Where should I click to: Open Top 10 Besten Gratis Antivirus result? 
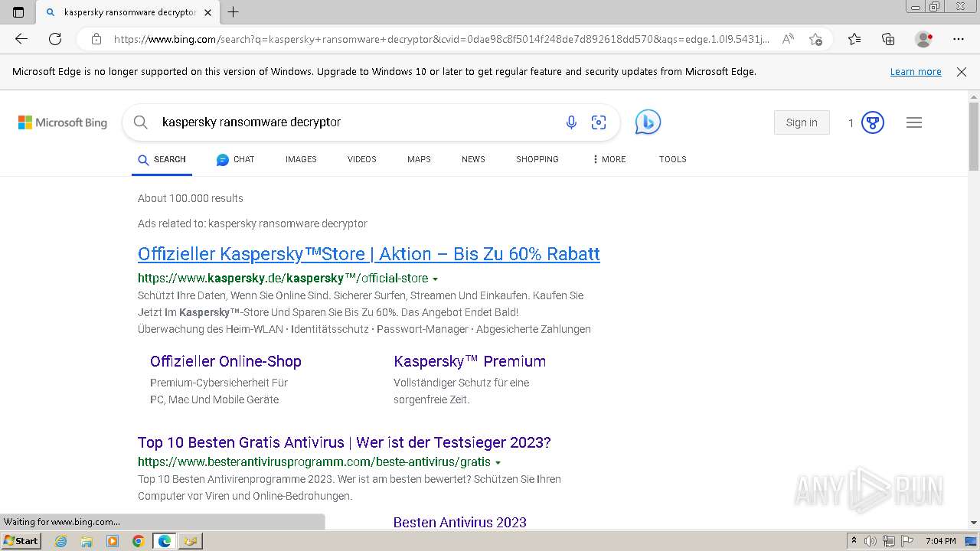click(344, 442)
